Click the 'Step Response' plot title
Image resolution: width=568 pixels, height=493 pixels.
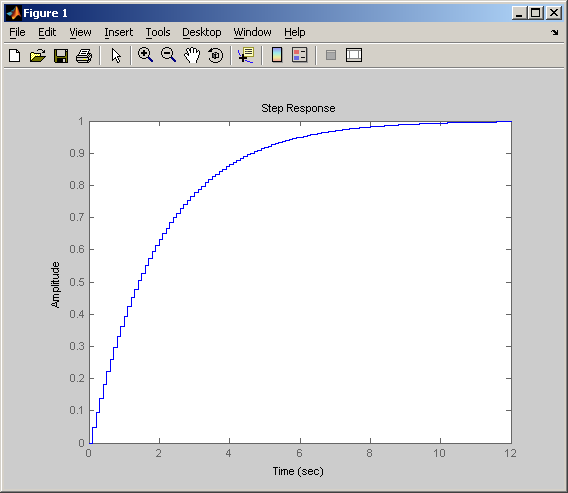[x=298, y=108]
